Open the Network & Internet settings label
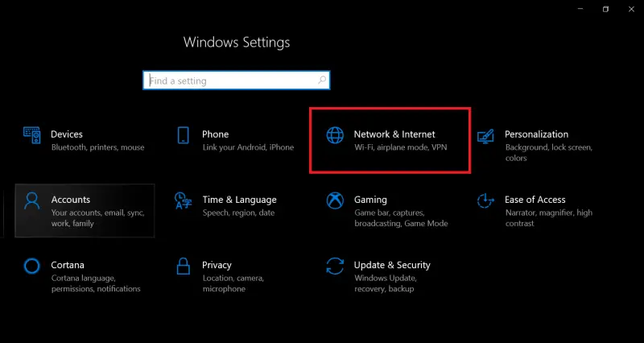644x343 pixels. 394,134
